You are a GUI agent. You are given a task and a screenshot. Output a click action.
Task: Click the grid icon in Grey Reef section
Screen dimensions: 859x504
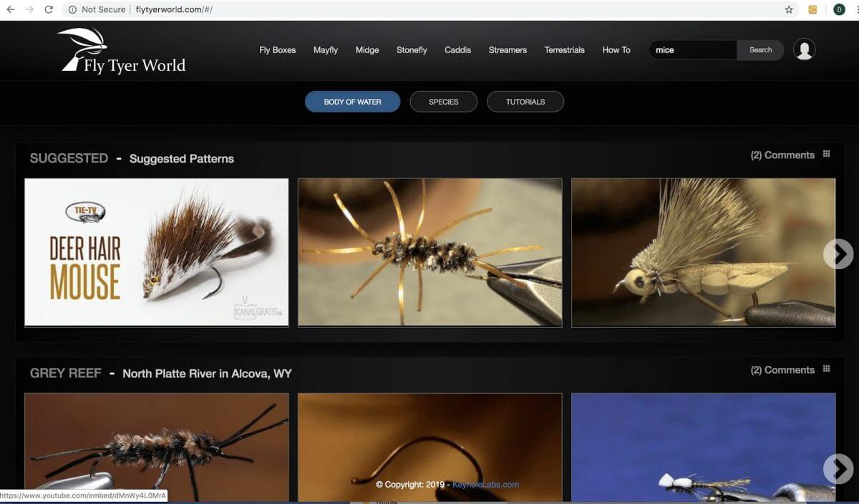tap(826, 369)
